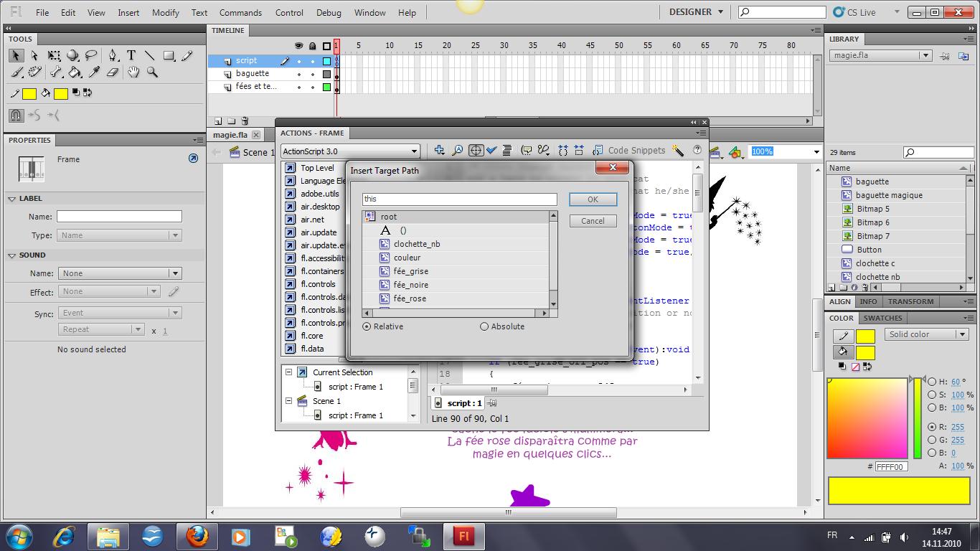Open the ActionScript 3.0 version dropdown
The image size is (980, 551).
[350, 151]
